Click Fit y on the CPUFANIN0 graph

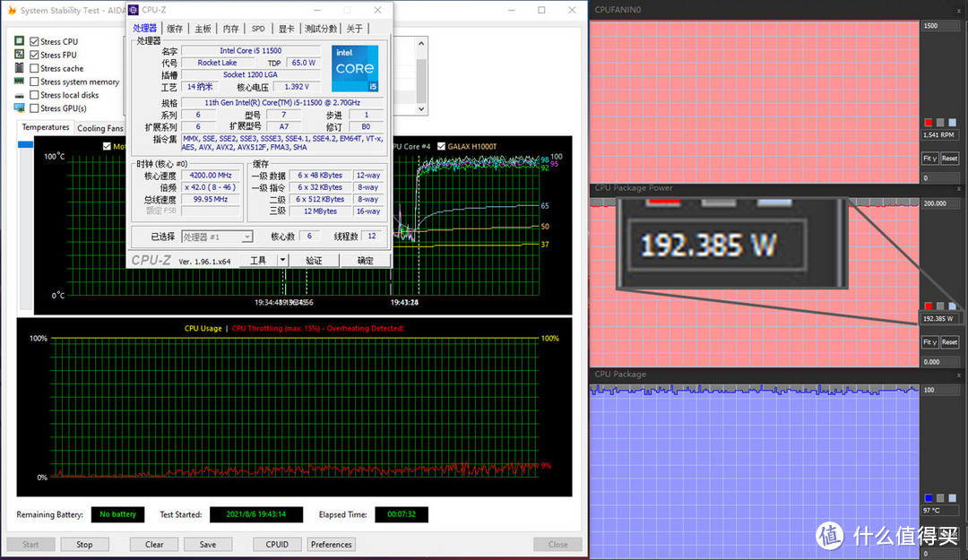click(x=929, y=158)
